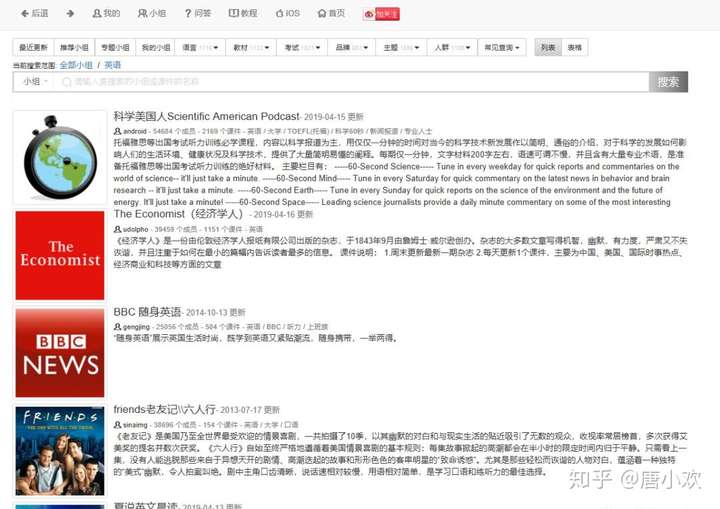Go forward with the right arrow
This screenshot has height=509, width=720.
tap(70, 13)
